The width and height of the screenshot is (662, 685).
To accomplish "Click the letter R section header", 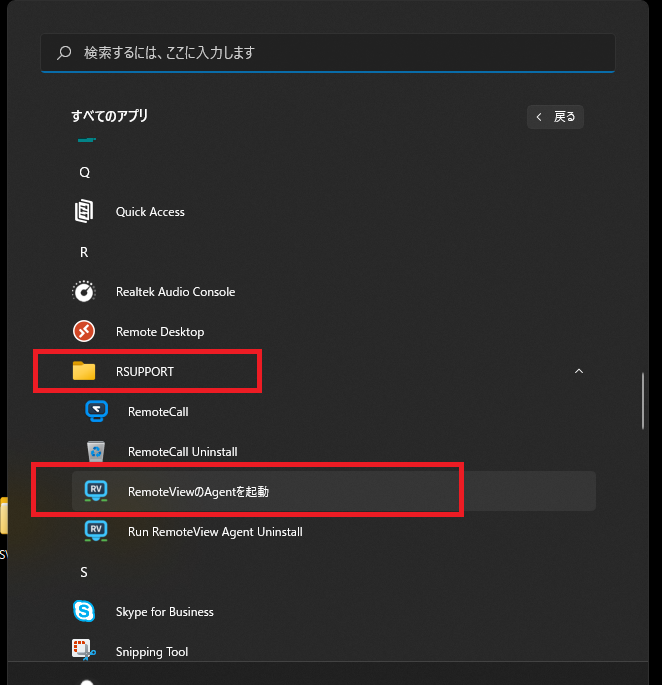I will (84, 252).
